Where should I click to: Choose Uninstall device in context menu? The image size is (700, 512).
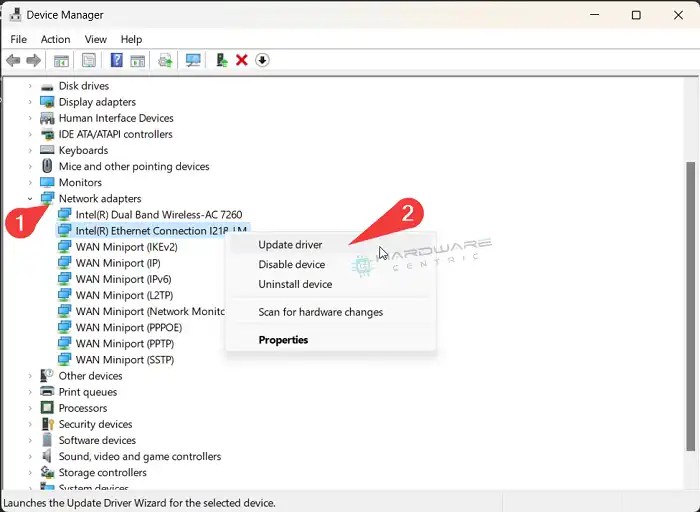point(331,284)
